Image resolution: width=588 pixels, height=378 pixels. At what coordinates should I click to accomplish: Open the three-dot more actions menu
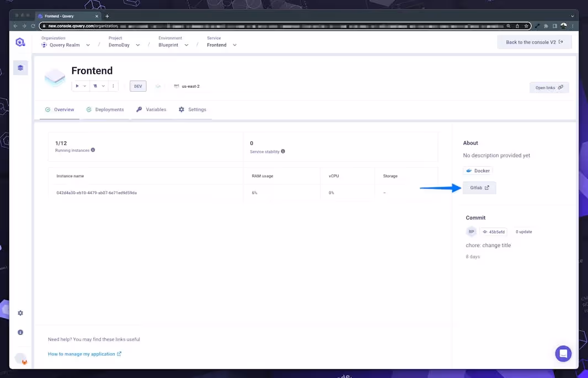click(113, 86)
